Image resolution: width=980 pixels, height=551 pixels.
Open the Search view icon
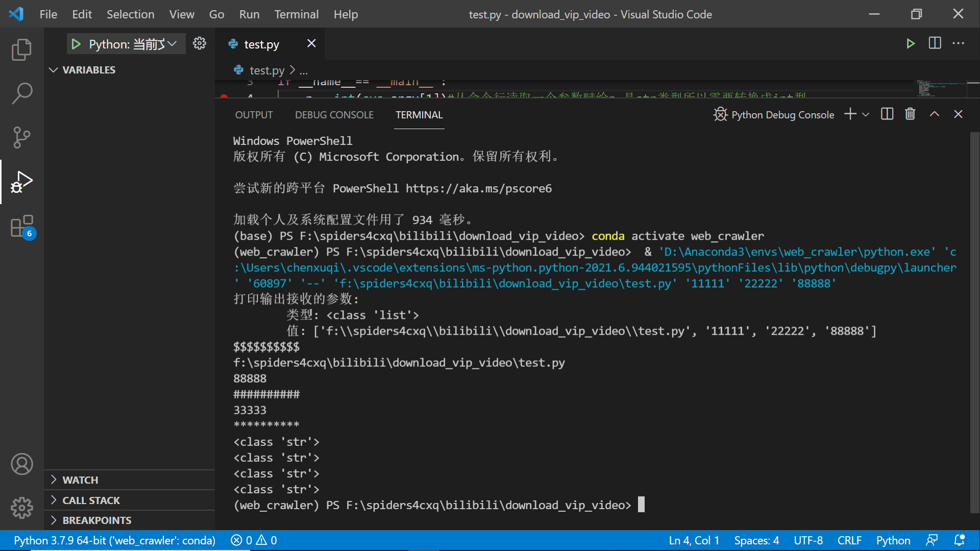click(21, 94)
